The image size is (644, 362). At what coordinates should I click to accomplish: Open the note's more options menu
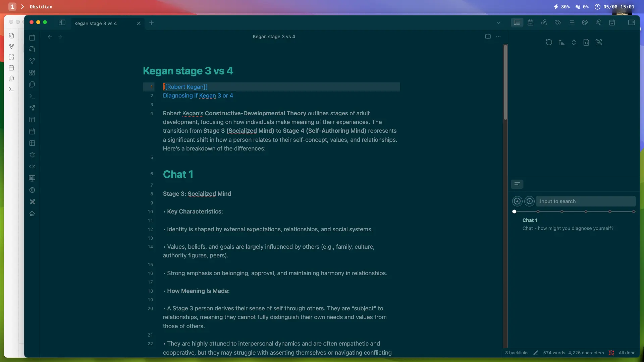click(x=498, y=37)
